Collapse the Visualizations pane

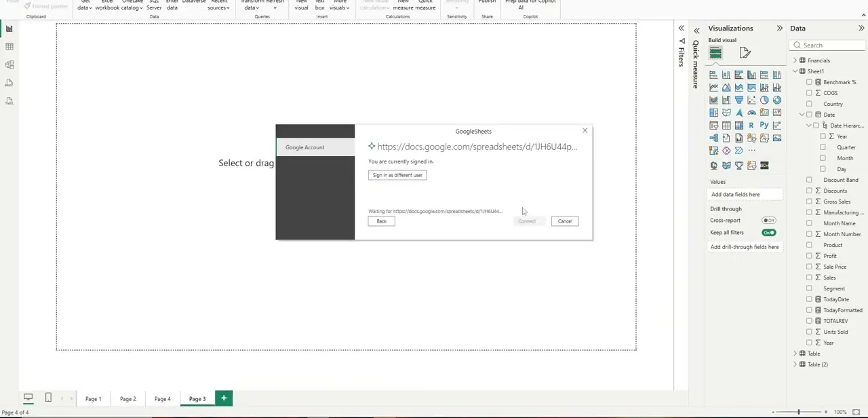click(x=779, y=28)
